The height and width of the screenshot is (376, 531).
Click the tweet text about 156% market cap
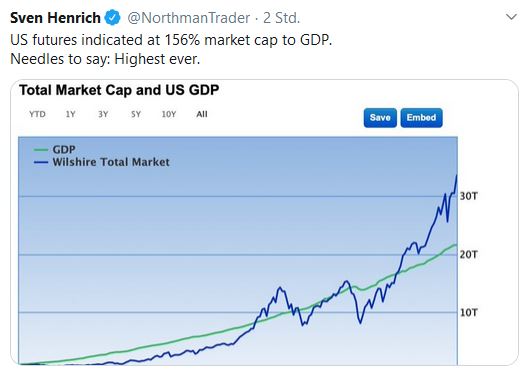[171, 40]
